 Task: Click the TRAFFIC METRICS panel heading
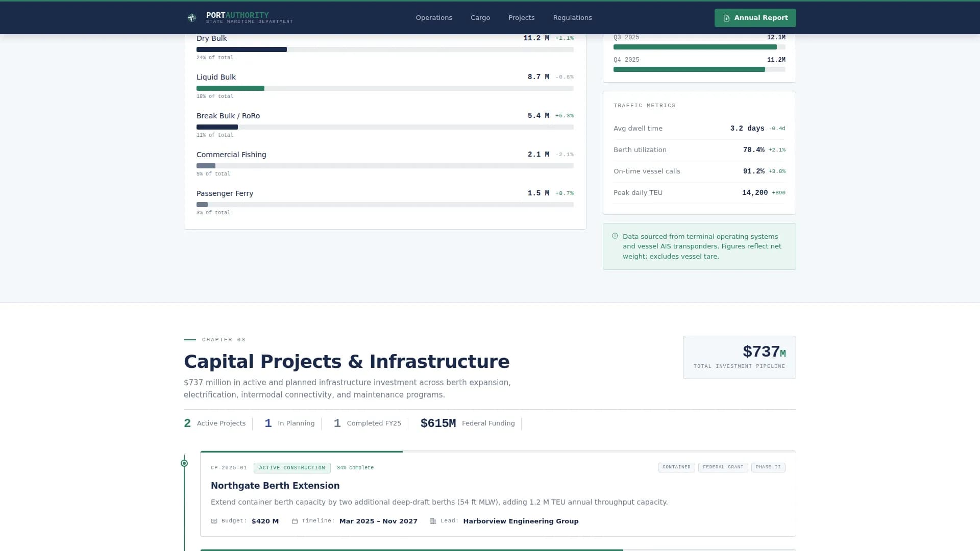pos(645,106)
